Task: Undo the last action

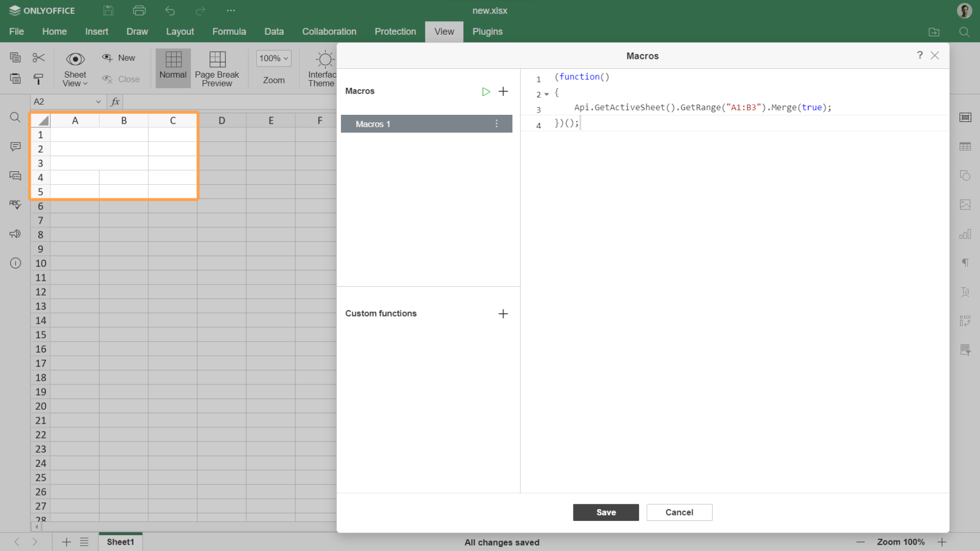Action: click(170, 11)
